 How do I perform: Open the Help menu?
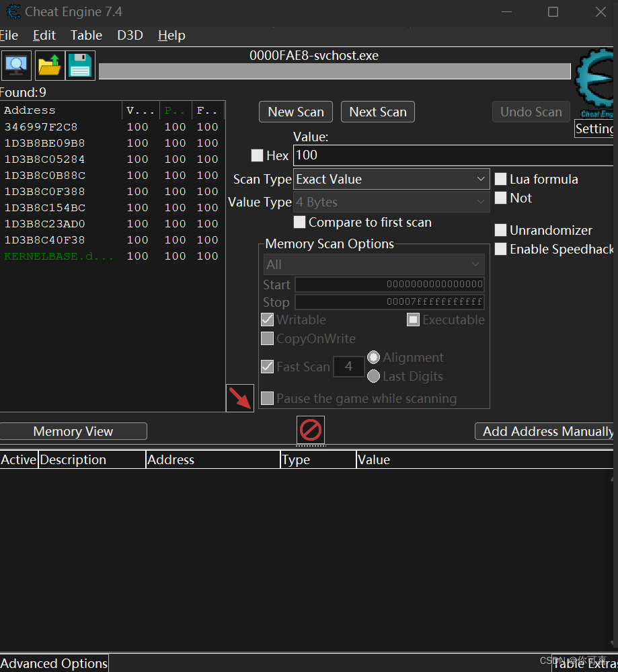(171, 35)
